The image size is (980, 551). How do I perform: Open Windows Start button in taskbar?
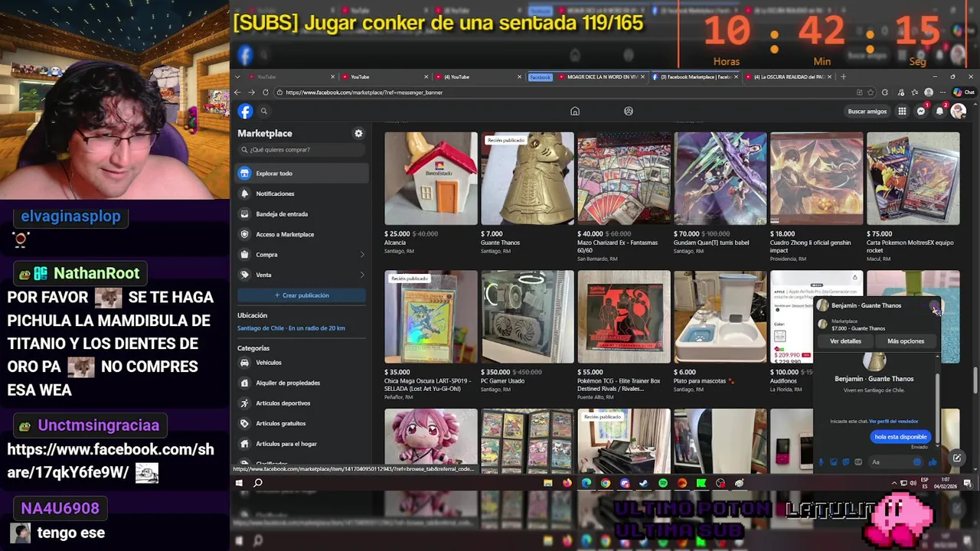tap(239, 483)
